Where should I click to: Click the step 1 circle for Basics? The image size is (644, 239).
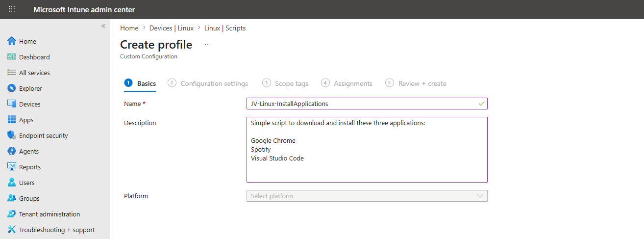point(128,83)
